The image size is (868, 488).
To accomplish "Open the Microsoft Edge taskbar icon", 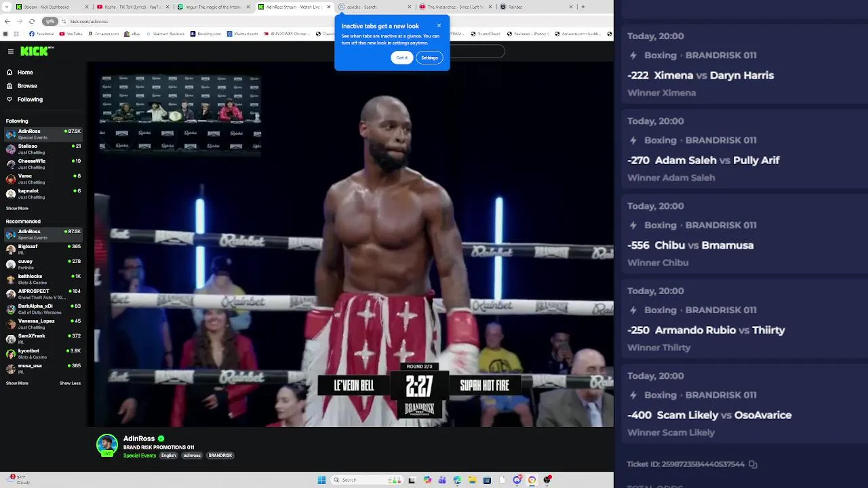I will [458, 480].
